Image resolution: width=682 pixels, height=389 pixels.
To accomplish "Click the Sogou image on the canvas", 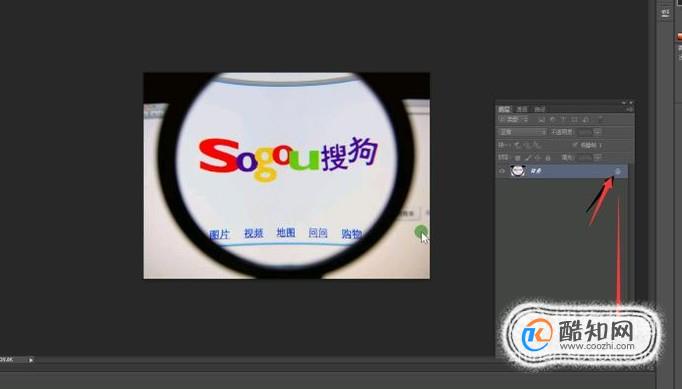I will 287,175.
